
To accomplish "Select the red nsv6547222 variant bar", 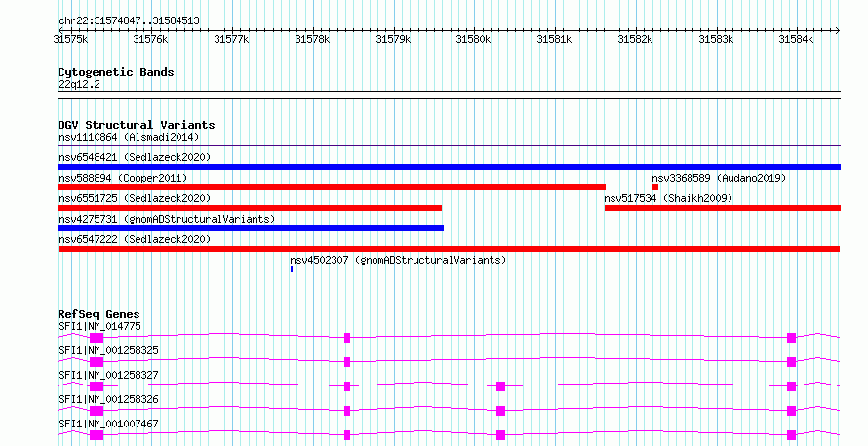I will point(449,249).
